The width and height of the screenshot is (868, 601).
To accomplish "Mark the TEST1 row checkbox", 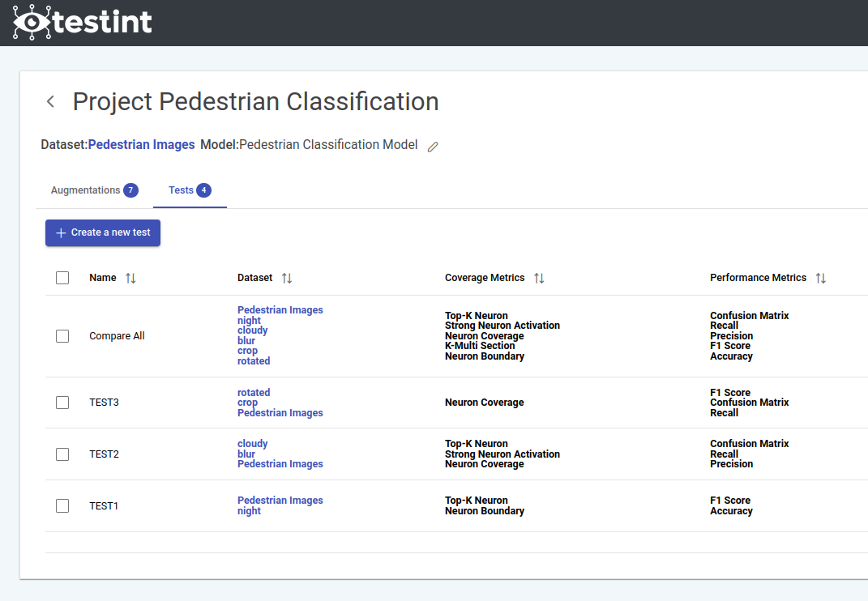I will click(62, 506).
